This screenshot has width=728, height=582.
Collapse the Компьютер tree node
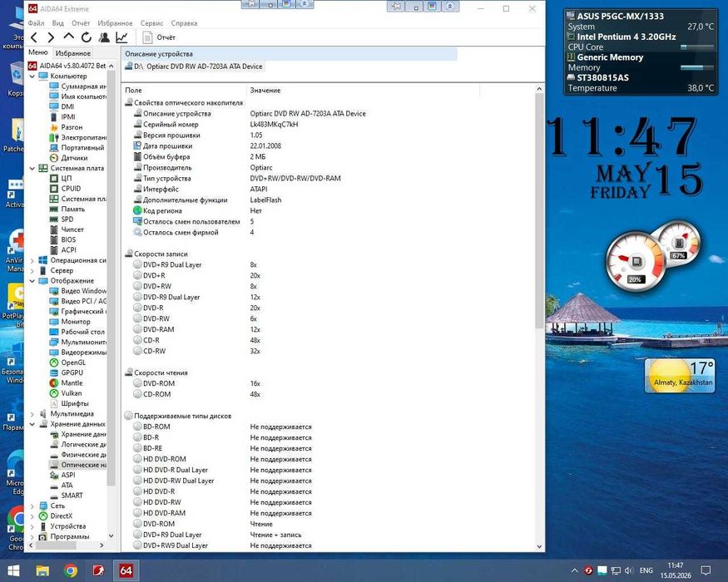[x=32, y=76]
